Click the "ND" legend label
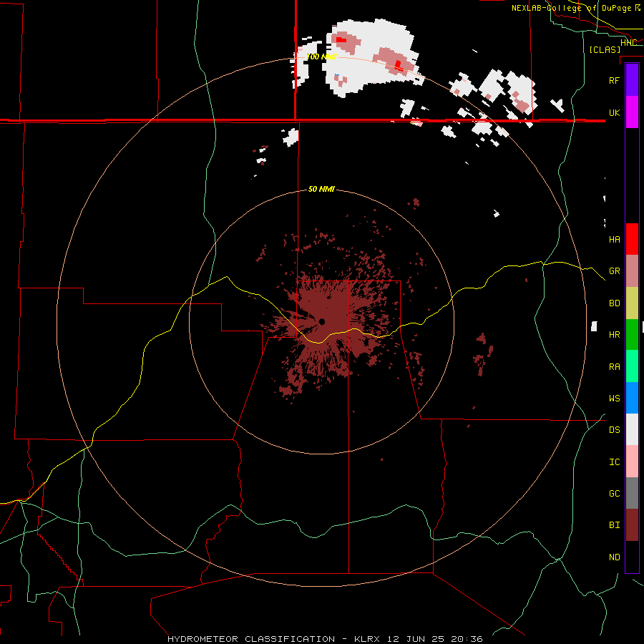This screenshot has width=644, height=644. 614,557
